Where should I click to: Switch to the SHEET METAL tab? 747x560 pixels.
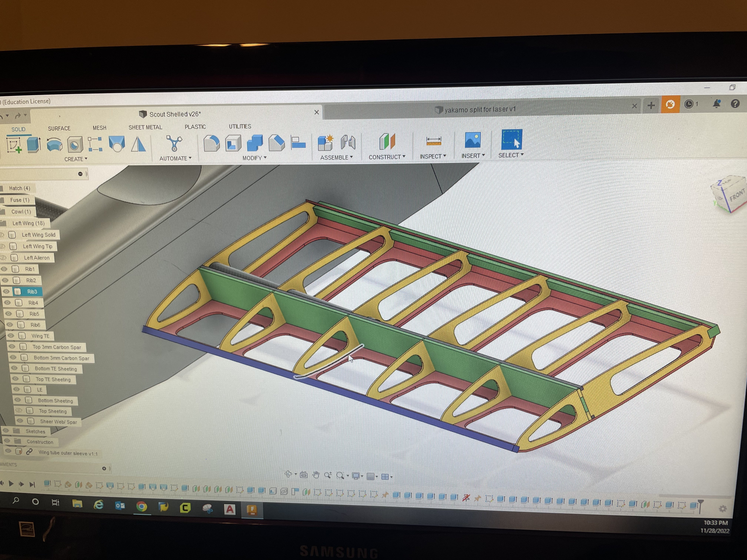[145, 127]
